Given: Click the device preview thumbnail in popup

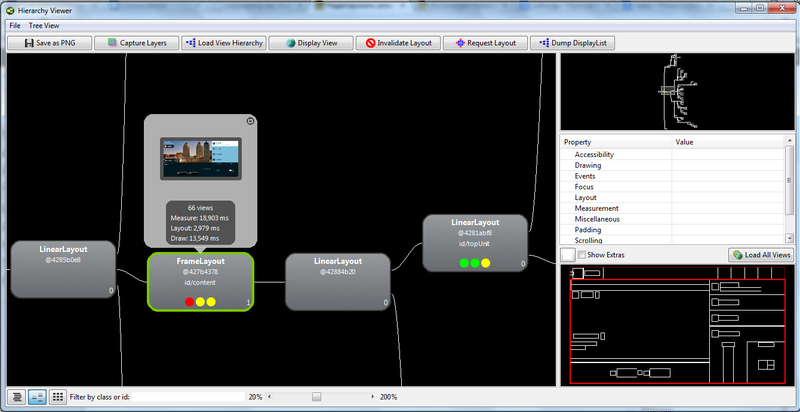Looking at the screenshot, I should coord(201,158).
